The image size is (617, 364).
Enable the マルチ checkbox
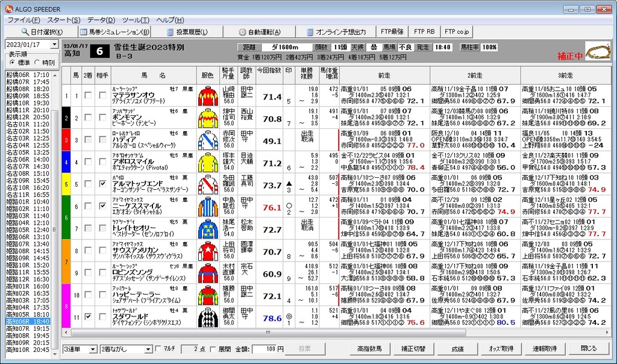click(x=158, y=349)
